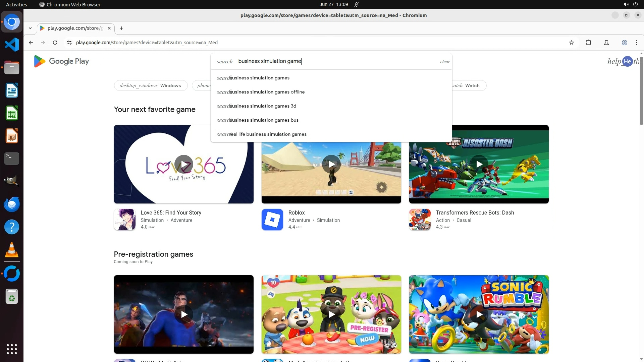Viewport: 644px width, 362px height.
Task: Click the page vertical scrollbar thumb
Action: click(x=641, y=90)
